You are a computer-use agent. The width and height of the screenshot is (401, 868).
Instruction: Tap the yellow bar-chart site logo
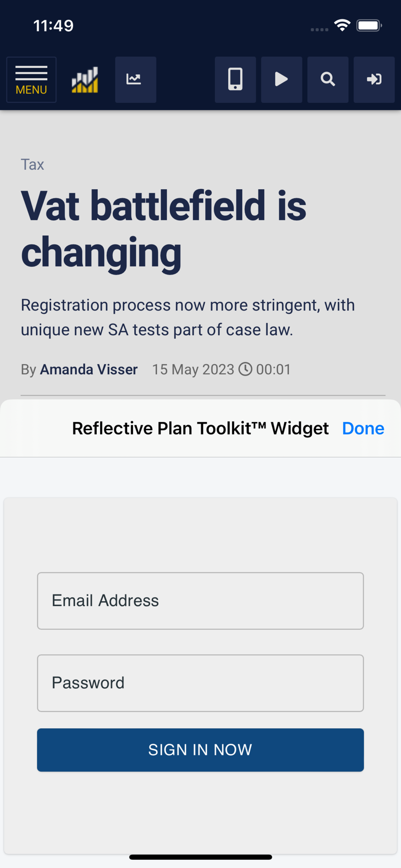(x=85, y=80)
